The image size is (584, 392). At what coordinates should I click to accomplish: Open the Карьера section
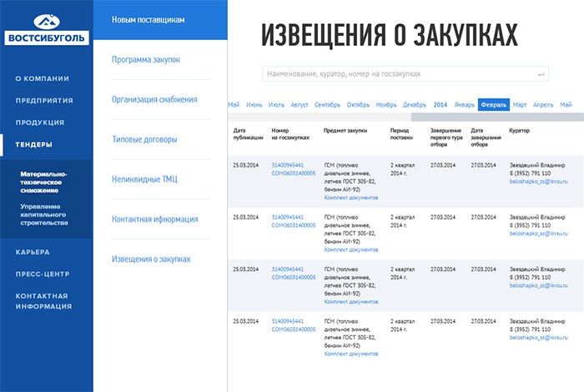33,252
